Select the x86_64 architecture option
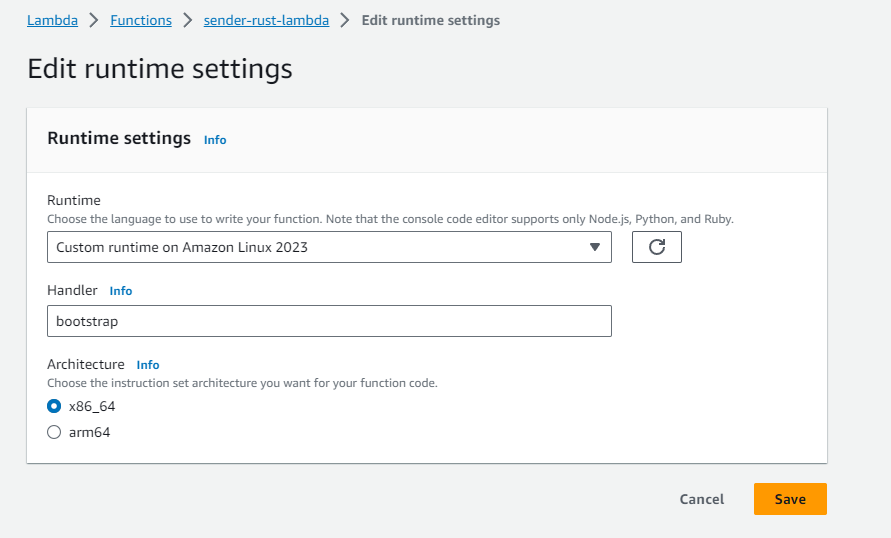891x538 pixels. pyautogui.click(x=54, y=406)
